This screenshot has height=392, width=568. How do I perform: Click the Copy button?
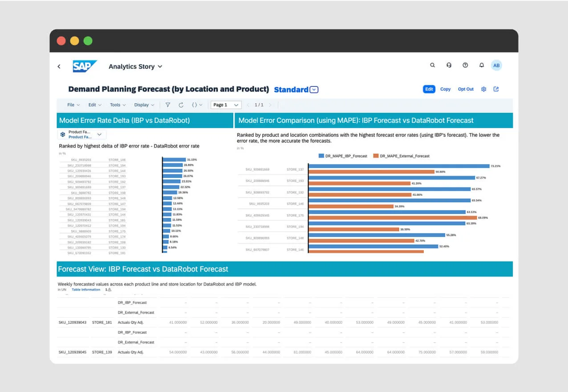click(x=446, y=89)
